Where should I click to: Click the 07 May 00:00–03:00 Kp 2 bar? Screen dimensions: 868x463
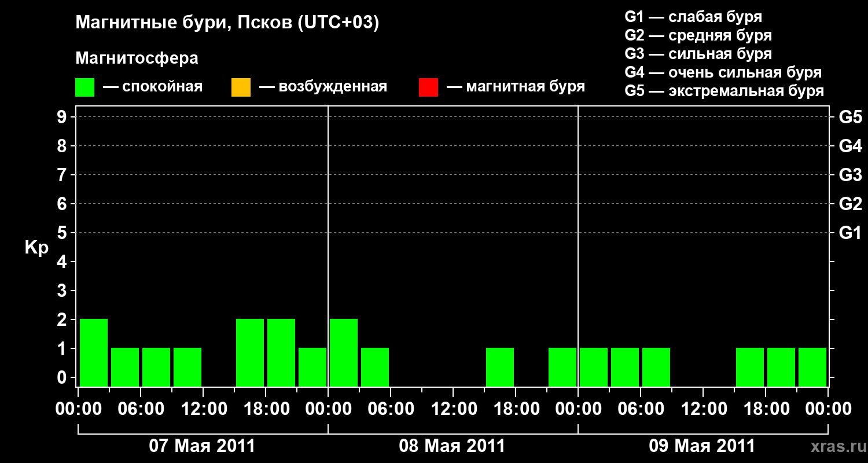pos(94,352)
